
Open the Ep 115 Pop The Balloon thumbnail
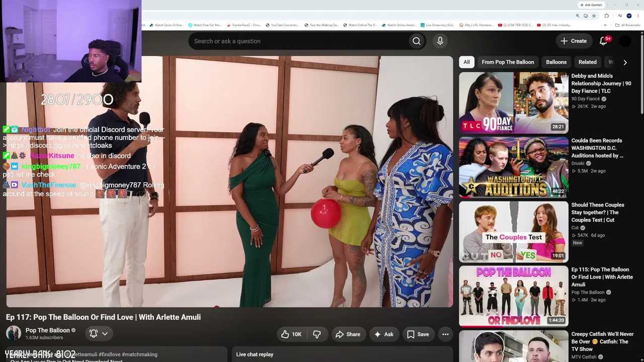pos(514,296)
